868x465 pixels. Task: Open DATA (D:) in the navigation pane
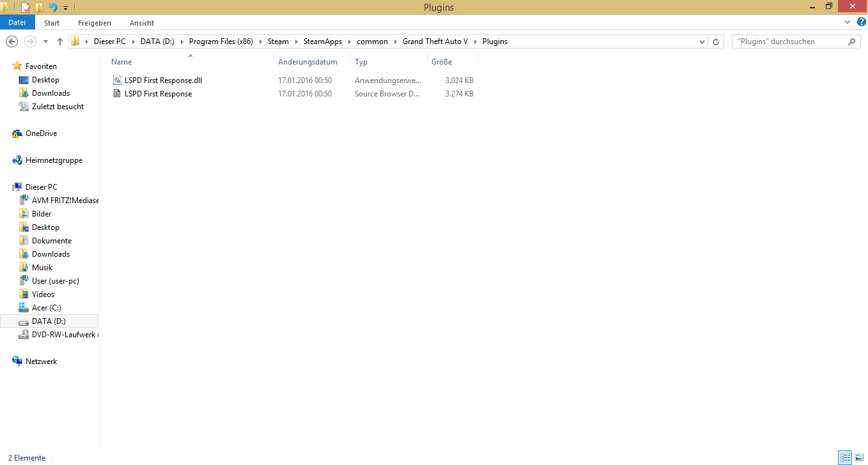[49, 321]
